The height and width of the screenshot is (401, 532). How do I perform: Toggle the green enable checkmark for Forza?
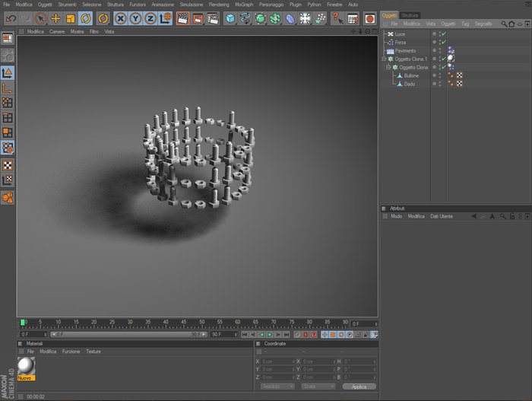click(x=443, y=42)
